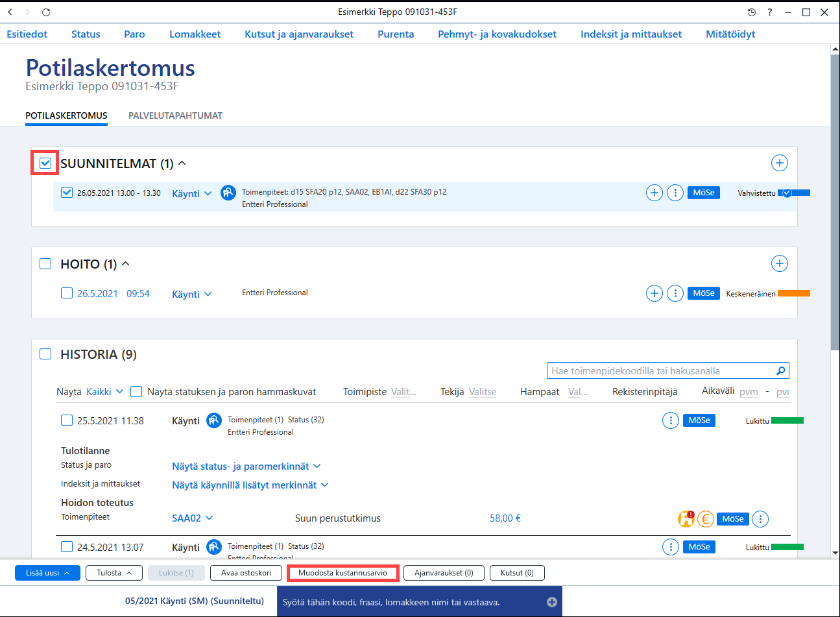Screen dimensions: 840x617
Task: Open the history clock icon in the title bar
Action: (x=752, y=12)
